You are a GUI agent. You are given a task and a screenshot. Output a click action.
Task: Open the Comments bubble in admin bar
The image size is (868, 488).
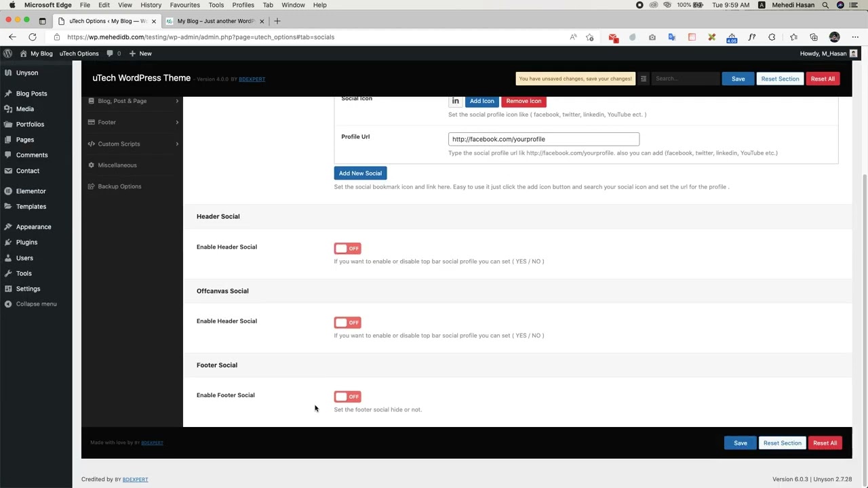114,54
